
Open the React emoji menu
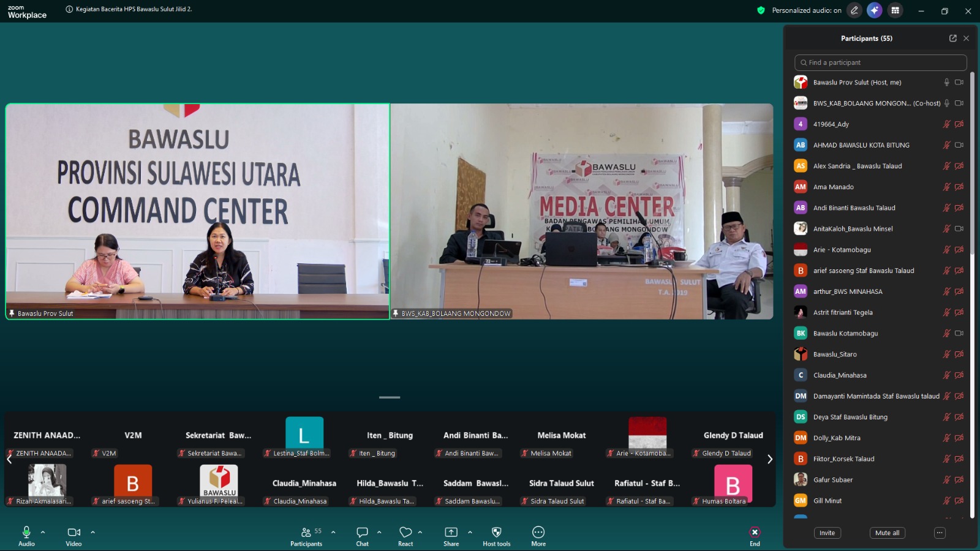click(405, 536)
